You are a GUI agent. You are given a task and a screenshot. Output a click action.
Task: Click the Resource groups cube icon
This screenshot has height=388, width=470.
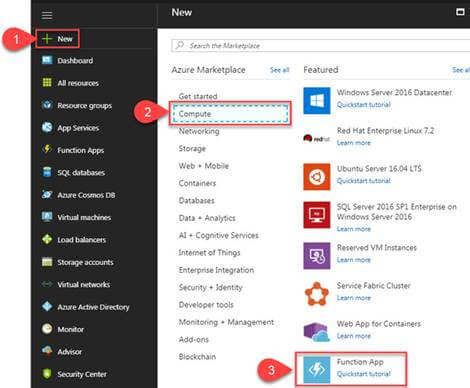tap(47, 105)
